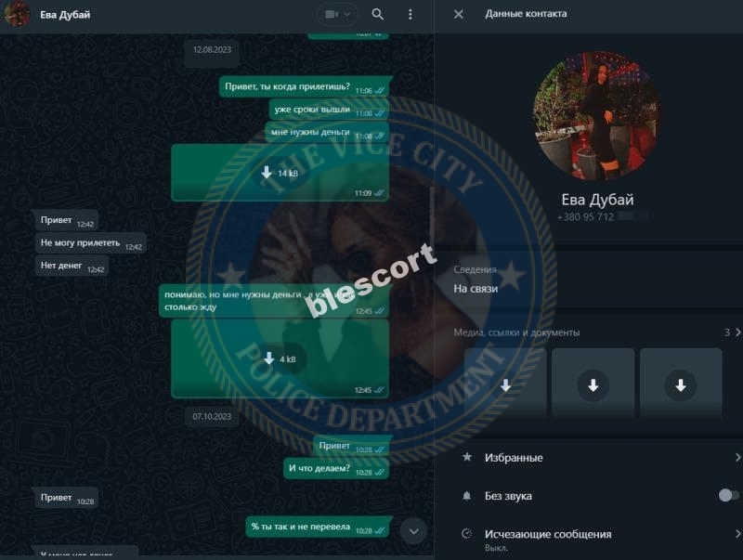This screenshot has width=743, height=560.
Task: Jump to latest messages with the down-arrow button
Action: point(413,531)
